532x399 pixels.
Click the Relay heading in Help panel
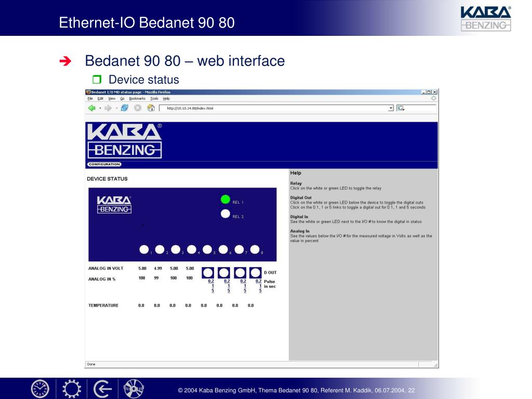point(296,183)
